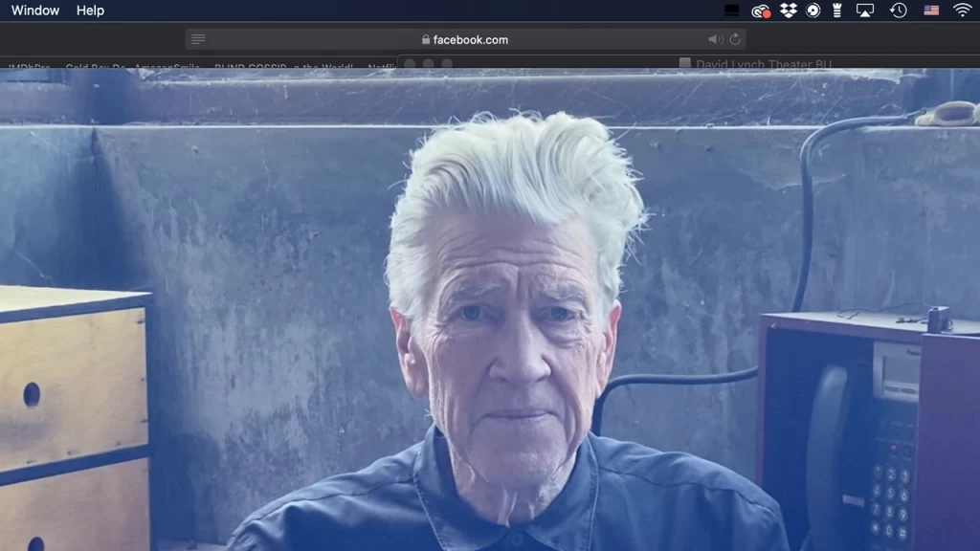The width and height of the screenshot is (980, 551).
Task: Select the Wi-Fi icon in the menu bar
Action: click(962, 11)
